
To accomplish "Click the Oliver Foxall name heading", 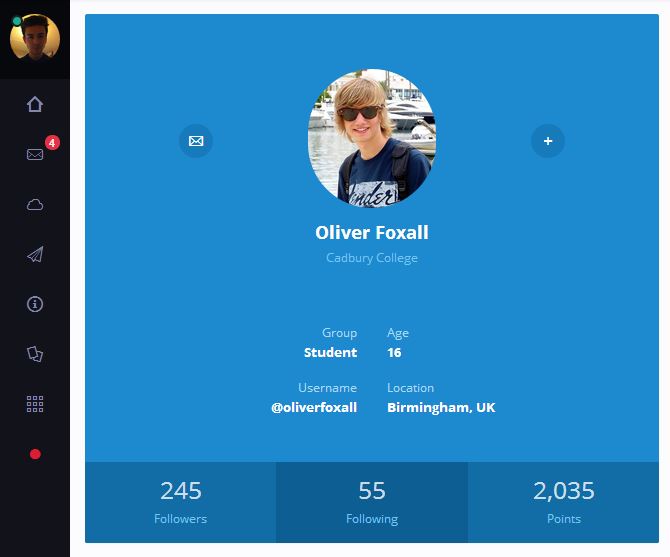I will pos(372,233).
